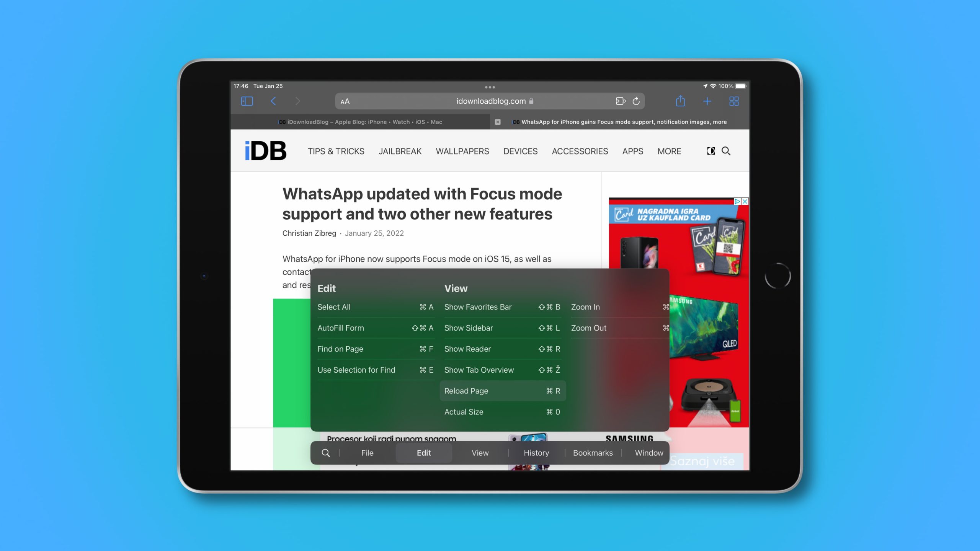Screen dimensions: 980x551
Task: Expand the Window menu tab
Action: 647,452
